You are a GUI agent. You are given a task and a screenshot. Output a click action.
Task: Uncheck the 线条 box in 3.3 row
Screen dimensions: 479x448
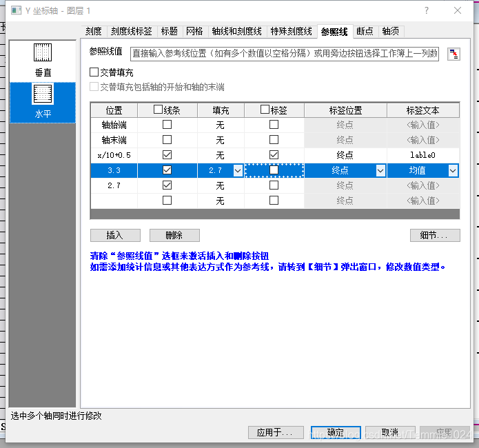click(x=167, y=170)
